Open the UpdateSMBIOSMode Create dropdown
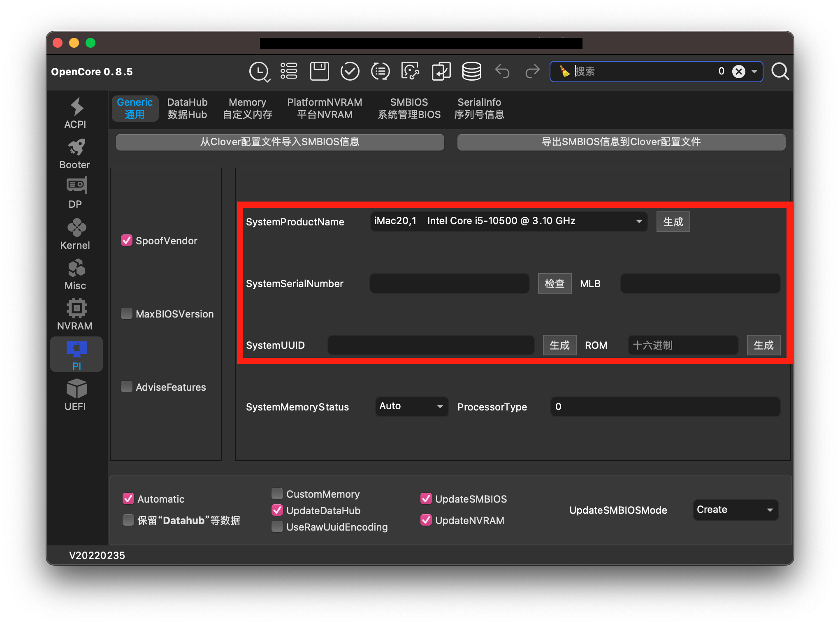The width and height of the screenshot is (840, 626). pos(735,510)
